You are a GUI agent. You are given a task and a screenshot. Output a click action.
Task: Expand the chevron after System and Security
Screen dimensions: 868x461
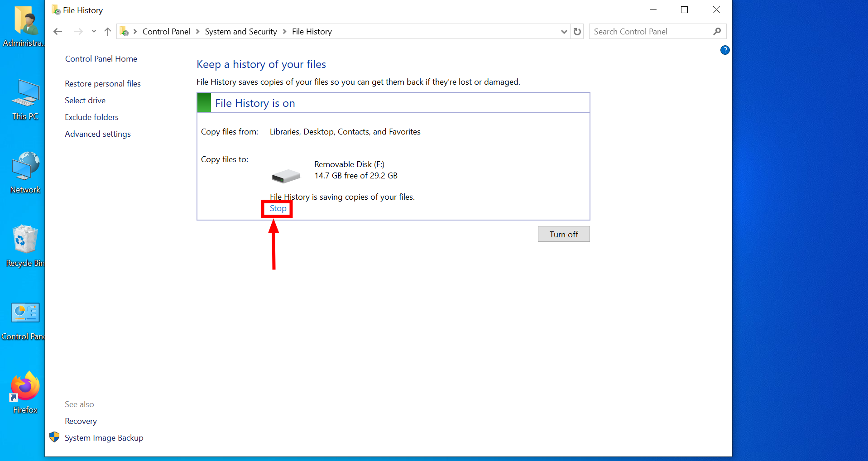pos(284,32)
